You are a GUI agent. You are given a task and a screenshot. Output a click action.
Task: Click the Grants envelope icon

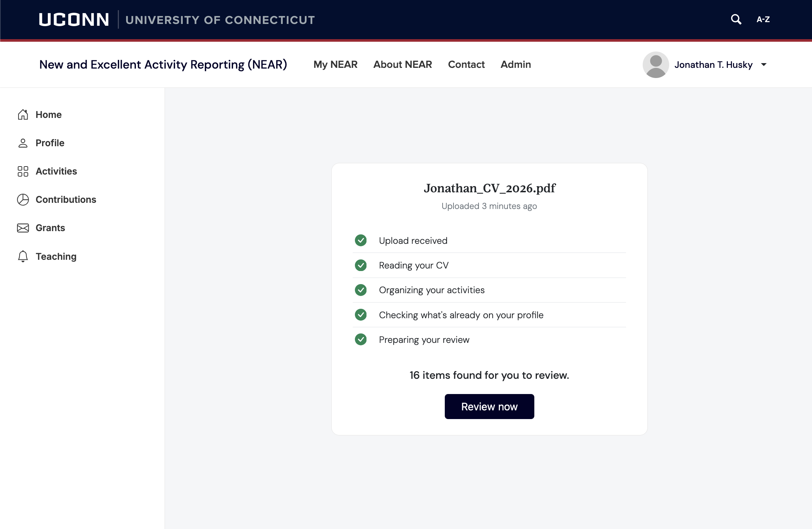tap(23, 228)
